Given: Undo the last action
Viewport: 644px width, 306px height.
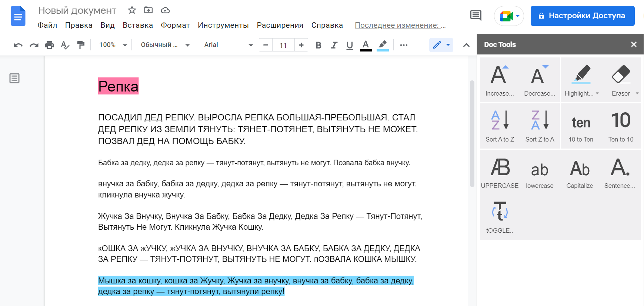Looking at the screenshot, I should coord(18,45).
